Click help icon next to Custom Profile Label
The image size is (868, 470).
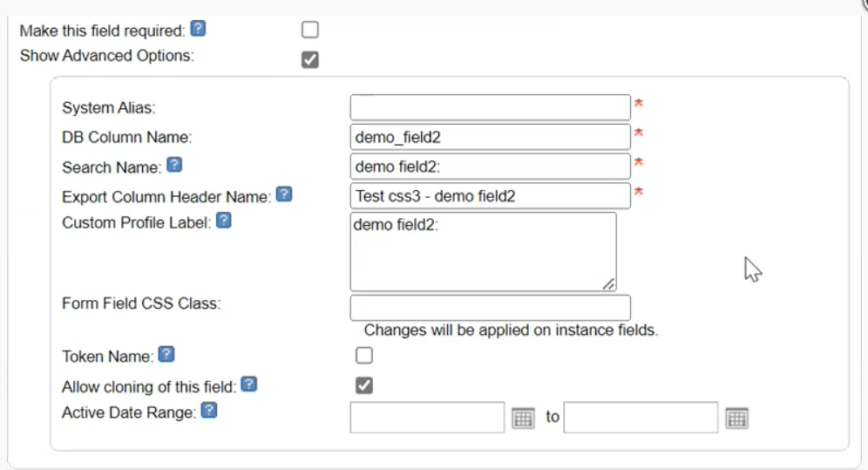click(224, 221)
